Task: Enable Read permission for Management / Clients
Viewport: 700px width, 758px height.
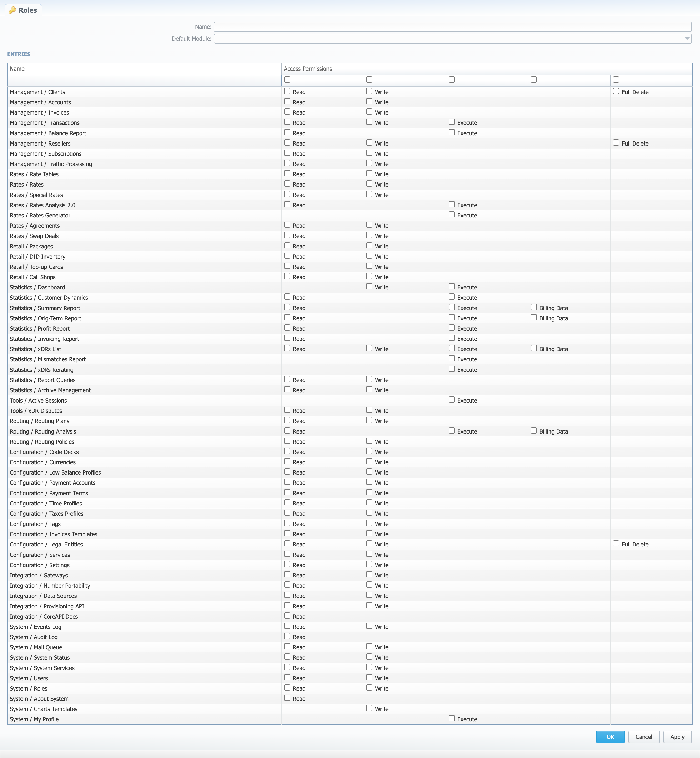Action: (x=287, y=92)
